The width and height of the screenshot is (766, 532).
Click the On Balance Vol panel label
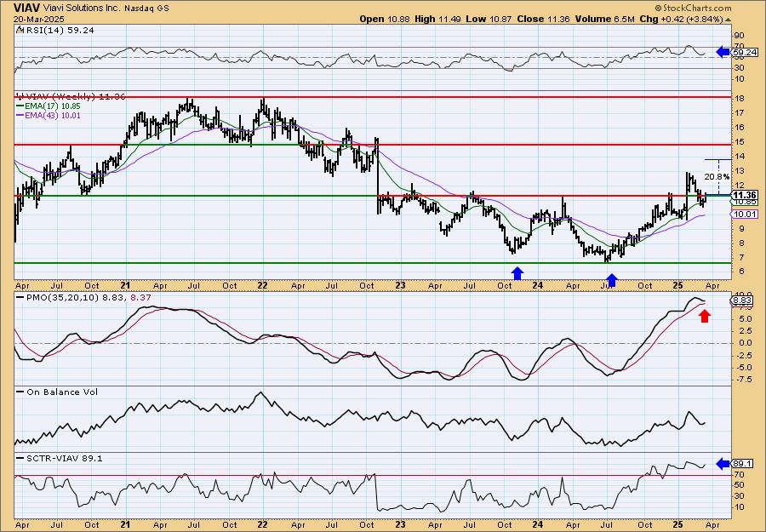click(62, 392)
